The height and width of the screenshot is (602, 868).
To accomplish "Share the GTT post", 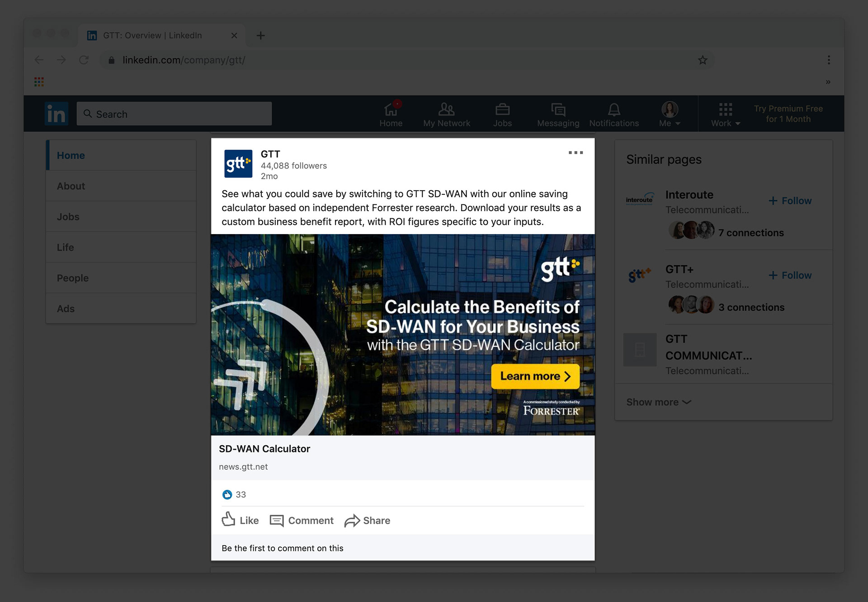I will (x=367, y=521).
